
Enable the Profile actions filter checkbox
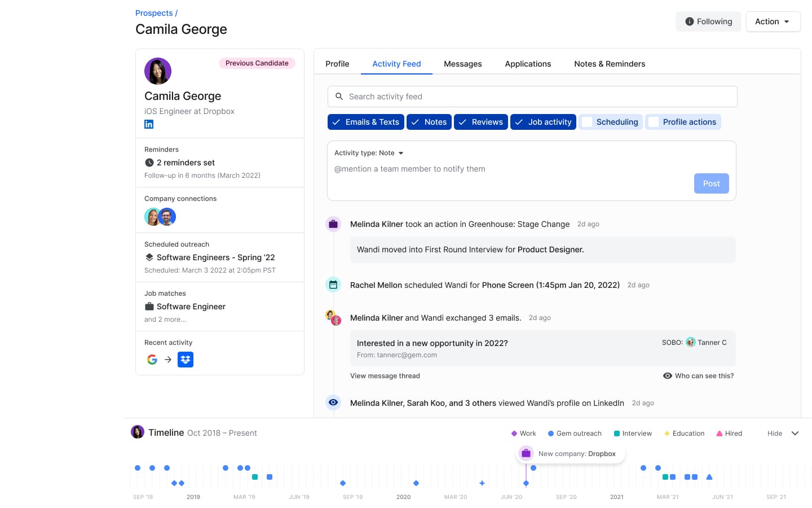tap(654, 122)
